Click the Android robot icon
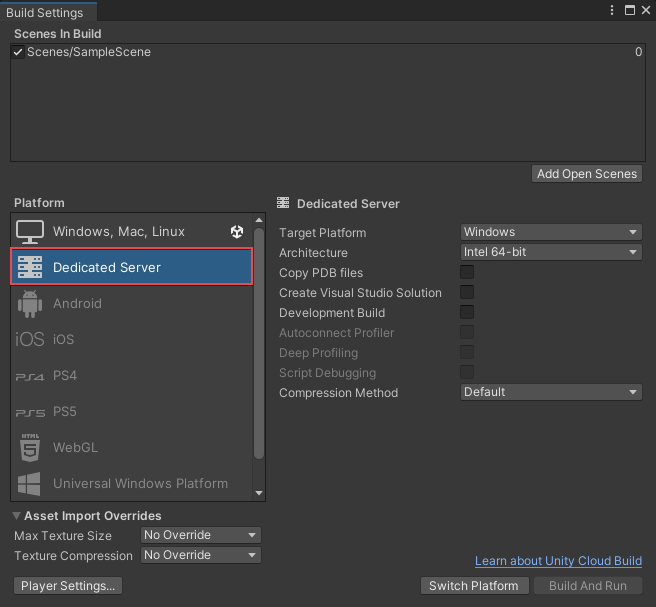Screen dimensions: 656x607 pos(30,303)
